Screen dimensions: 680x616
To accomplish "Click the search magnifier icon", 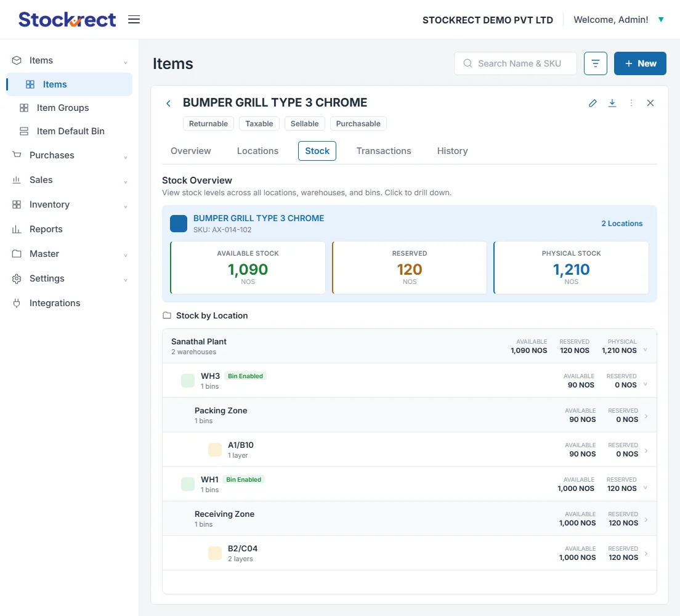I will (x=467, y=63).
